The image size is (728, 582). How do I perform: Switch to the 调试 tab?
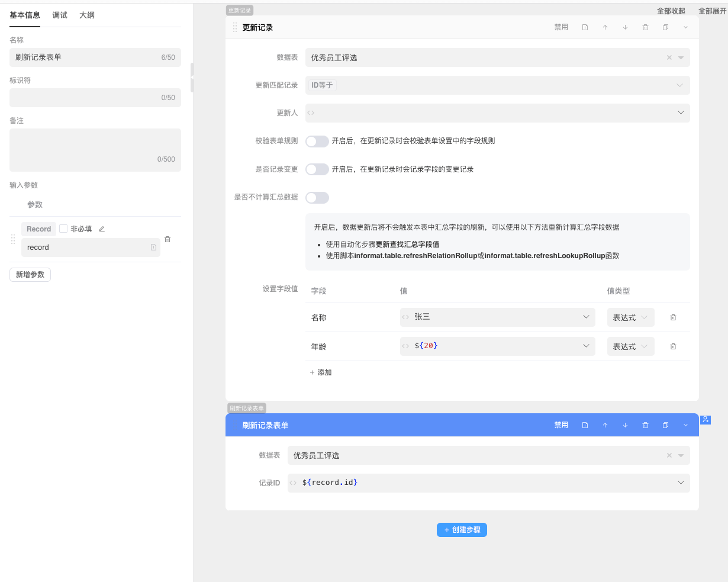tap(60, 15)
